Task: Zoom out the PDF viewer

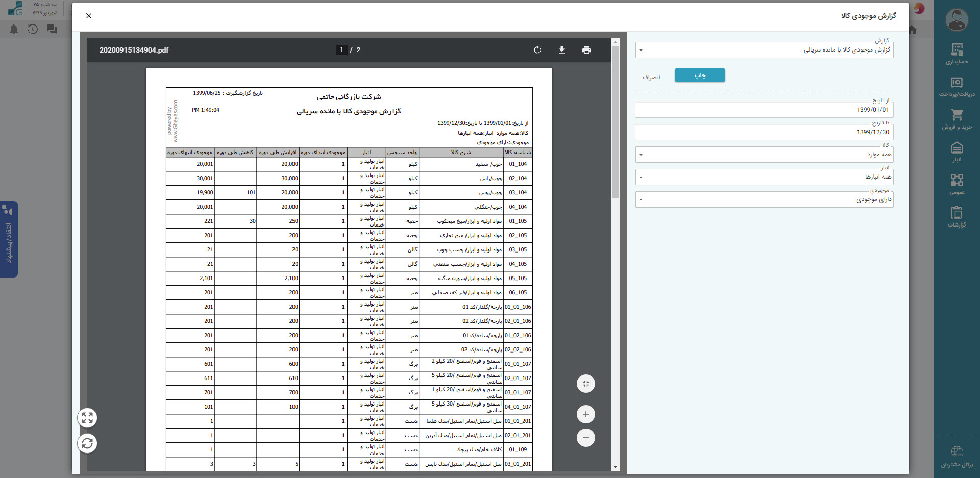Action: pyautogui.click(x=585, y=438)
